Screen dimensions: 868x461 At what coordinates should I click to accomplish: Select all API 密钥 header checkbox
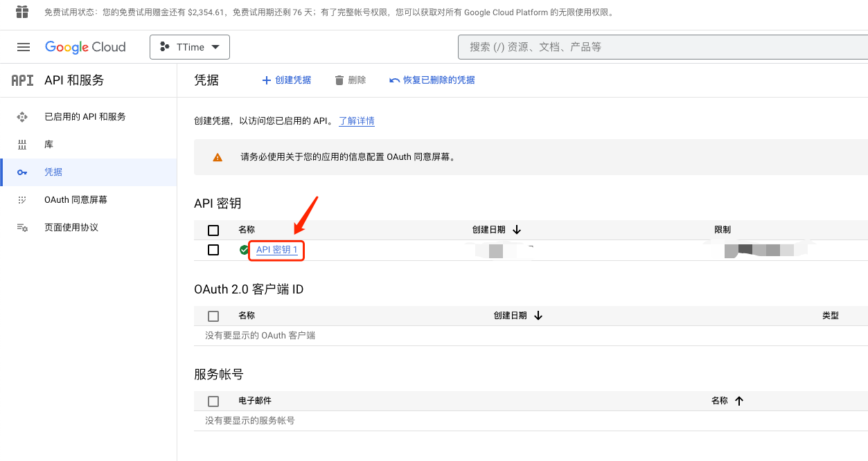click(213, 230)
